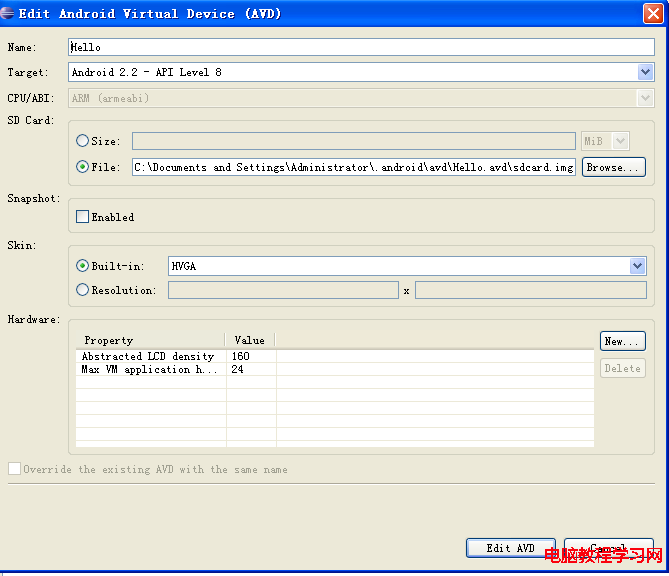Click the Property column header
The width and height of the screenshot is (669, 576).
tap(151, 340)
